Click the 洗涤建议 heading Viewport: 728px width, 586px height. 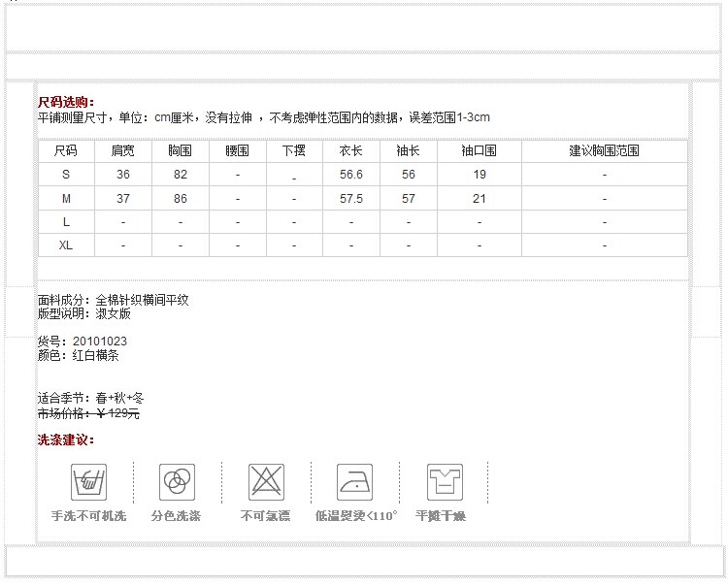(66, 439)
